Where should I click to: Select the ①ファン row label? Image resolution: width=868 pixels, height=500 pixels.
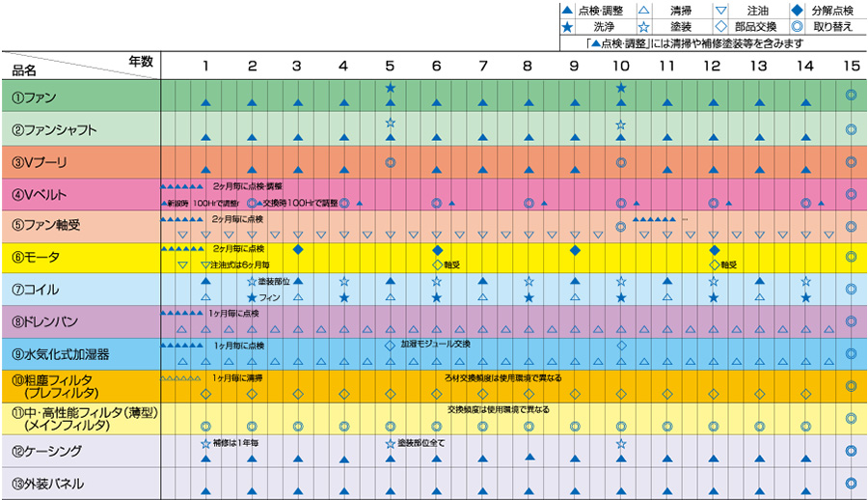coord(35,97)
